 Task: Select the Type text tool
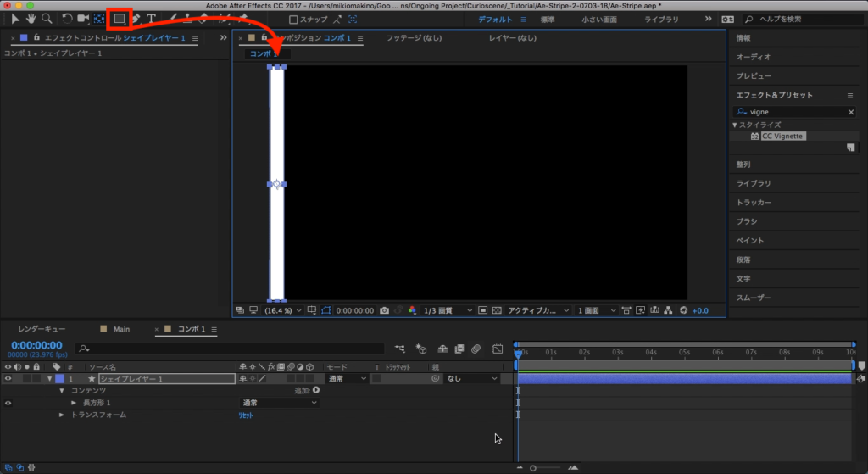(151, 18)
